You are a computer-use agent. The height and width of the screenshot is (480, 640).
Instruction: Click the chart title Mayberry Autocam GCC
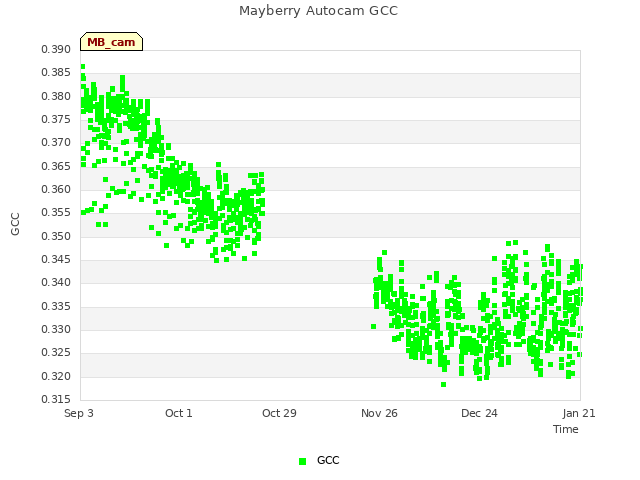(318, 11)
